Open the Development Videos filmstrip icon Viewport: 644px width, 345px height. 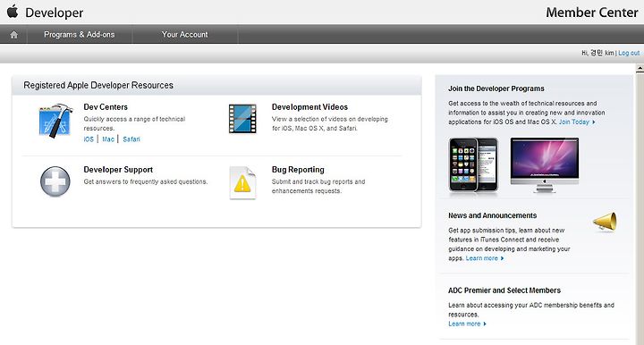click(242, 119)
